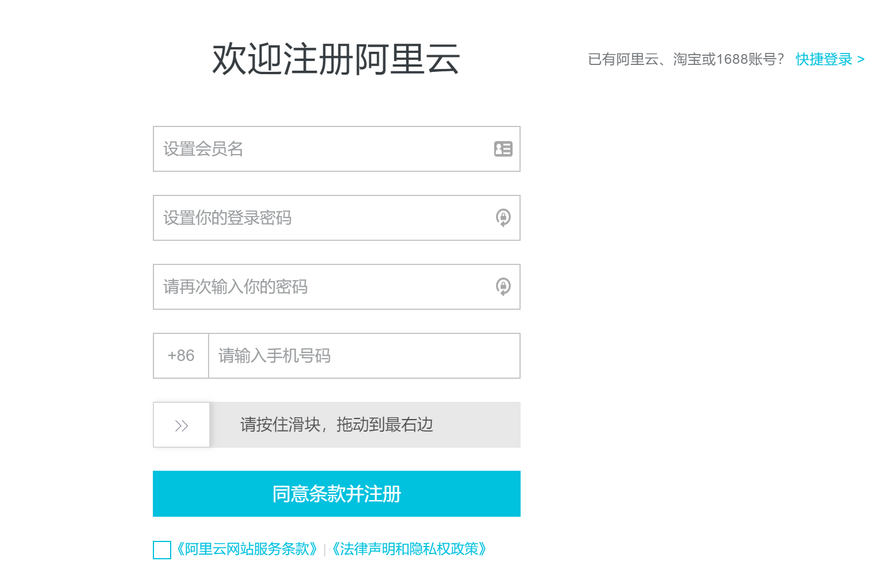Image resolution: width=870 pixels, height=588 pixels.
Task: Click the slider text 请按住滑块，拖动到最右边
Action: click(336, 425)
